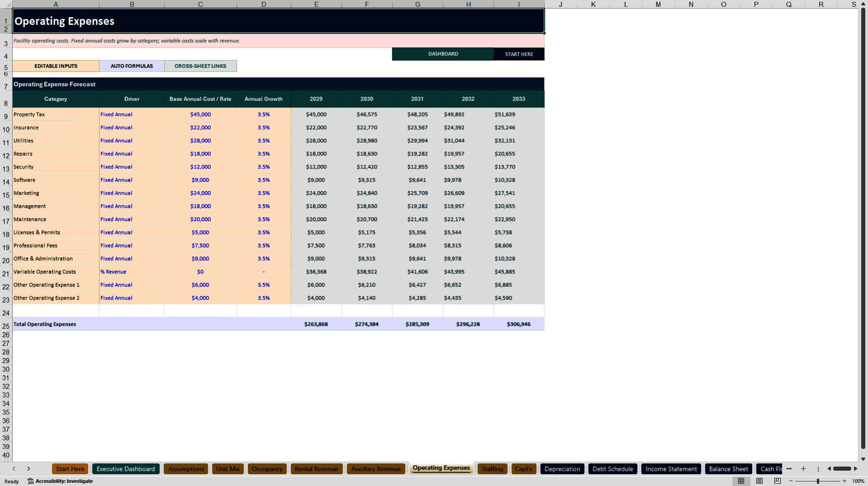
Task: Select the 2030 year header cell
Action: coord(367,99)
